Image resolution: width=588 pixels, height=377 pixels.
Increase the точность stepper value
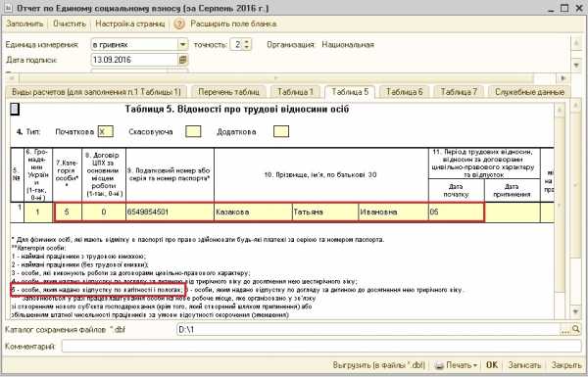tap(246, 41)
